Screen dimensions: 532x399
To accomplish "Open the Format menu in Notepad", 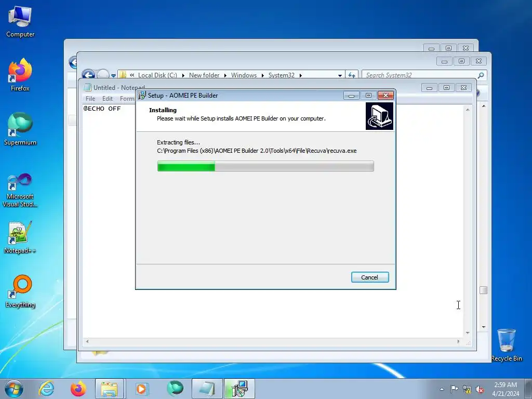I will coord(127,98).
